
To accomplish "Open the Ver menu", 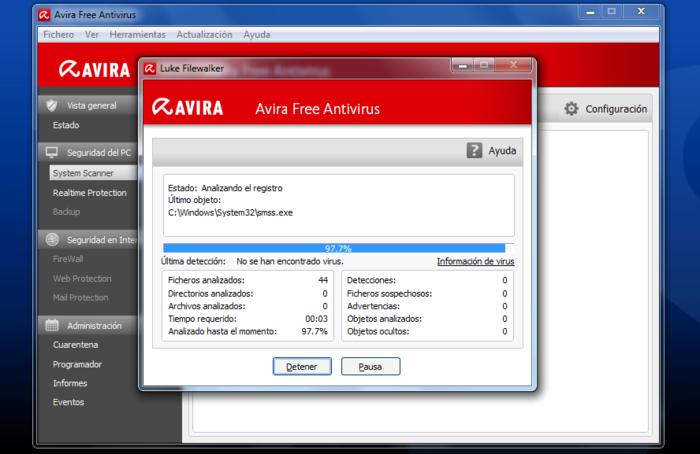I will point(92,35).
